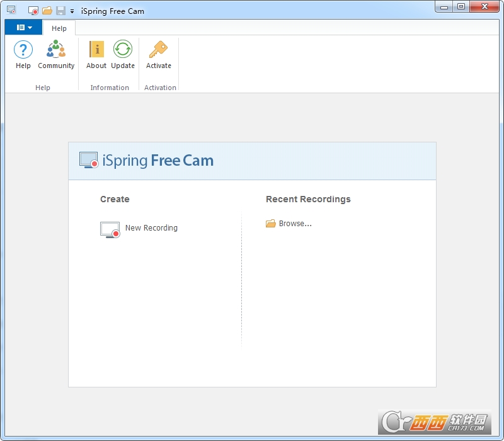The height and width of the screenshot is (441, 504).
Task: Maximize the iSpring Free Cam window
Action: [x=462, y=6]
